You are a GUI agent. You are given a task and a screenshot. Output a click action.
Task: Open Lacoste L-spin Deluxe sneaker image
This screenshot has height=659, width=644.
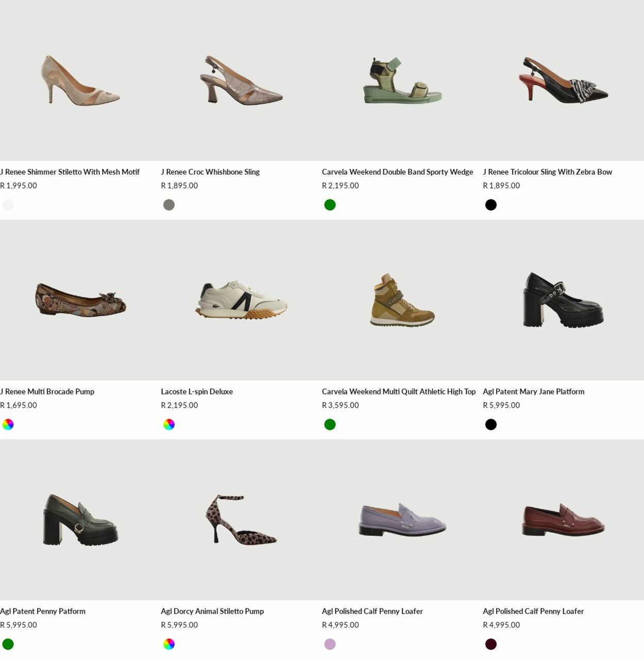pyautogui.click(x=241, y=300)
